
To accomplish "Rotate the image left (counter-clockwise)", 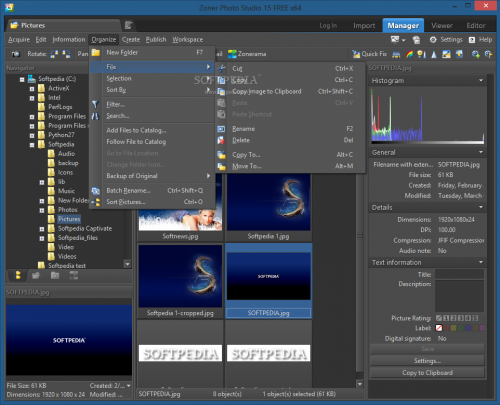I will pyautogui.click(x=54, y=54).
